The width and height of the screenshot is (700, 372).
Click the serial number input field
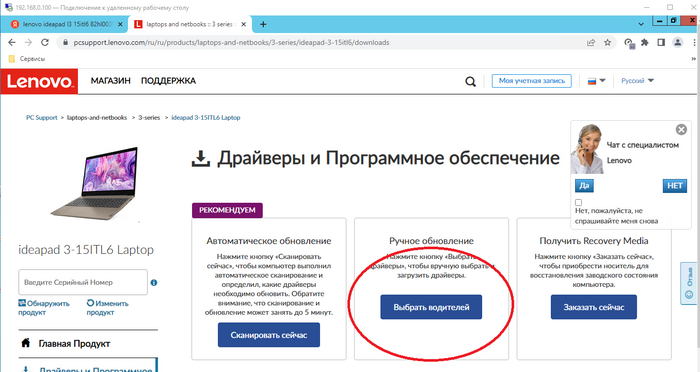pyautogui.click(x=83, y=282)
